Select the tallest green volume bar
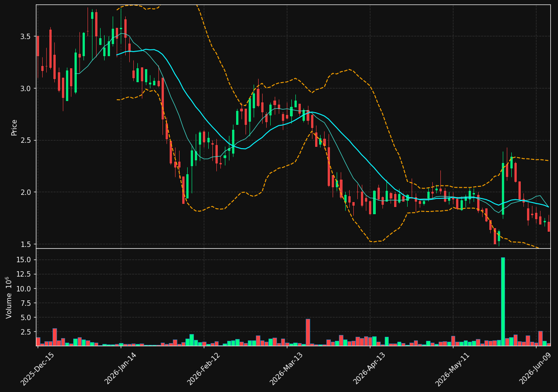 pos(503,301)
